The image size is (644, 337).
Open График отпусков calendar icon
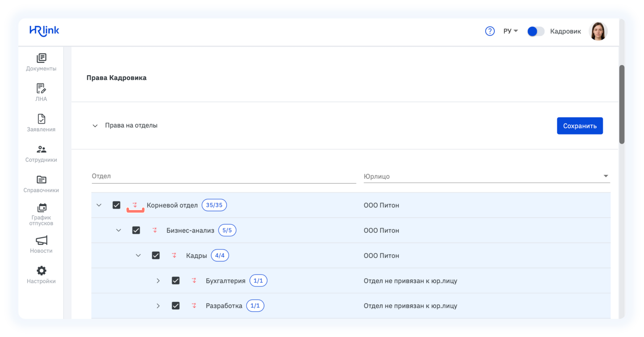[x=41, y=208]
